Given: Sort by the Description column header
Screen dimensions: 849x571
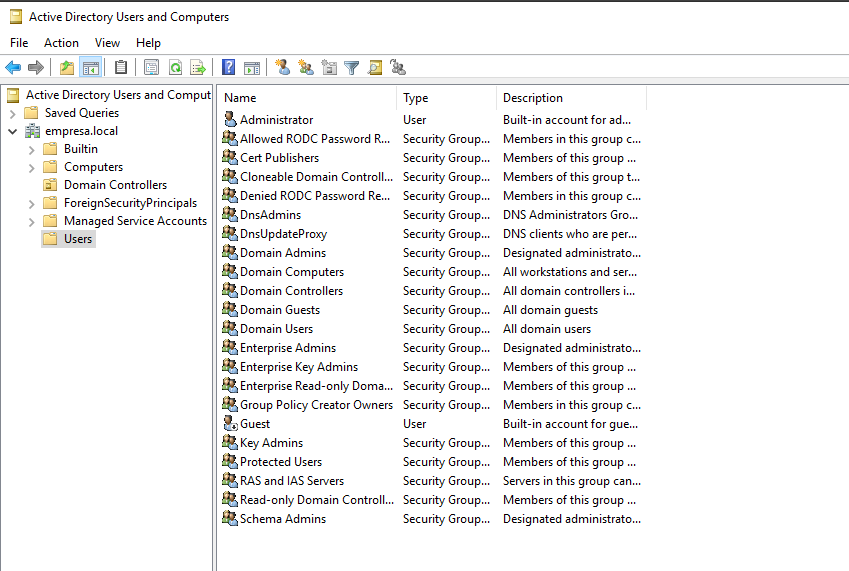Looking at the screenshot, I should tap(572, 98).
